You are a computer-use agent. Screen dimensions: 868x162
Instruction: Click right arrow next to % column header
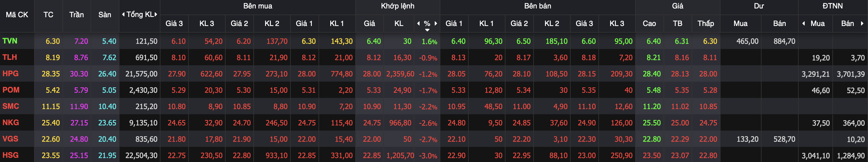pos(436,23)
